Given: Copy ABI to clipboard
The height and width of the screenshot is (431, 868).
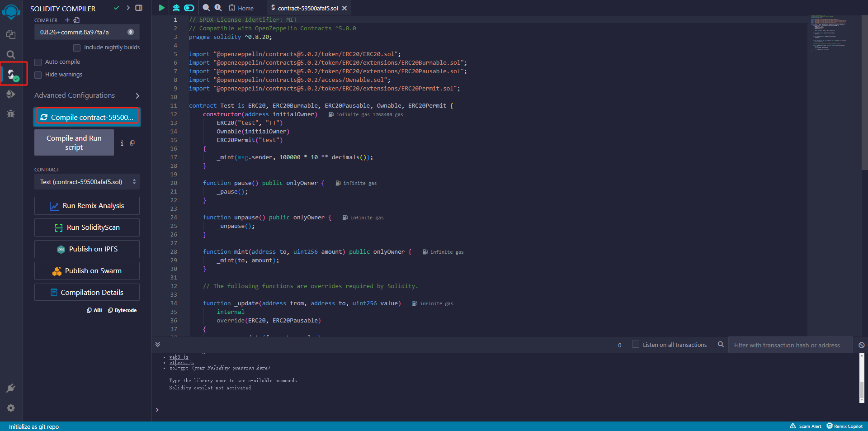Looking at the screenshot, I should (94, 310).
